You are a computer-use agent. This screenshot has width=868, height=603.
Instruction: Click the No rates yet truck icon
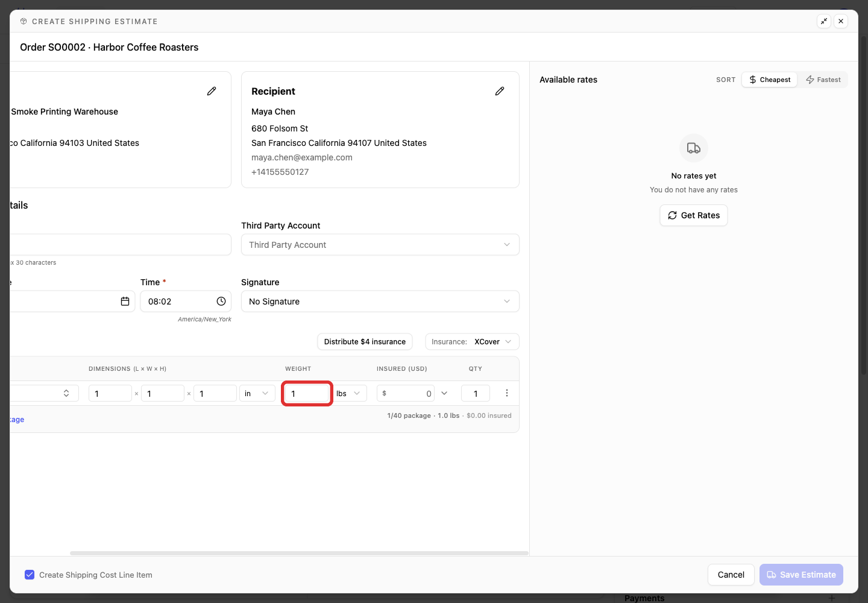point(694,148)
